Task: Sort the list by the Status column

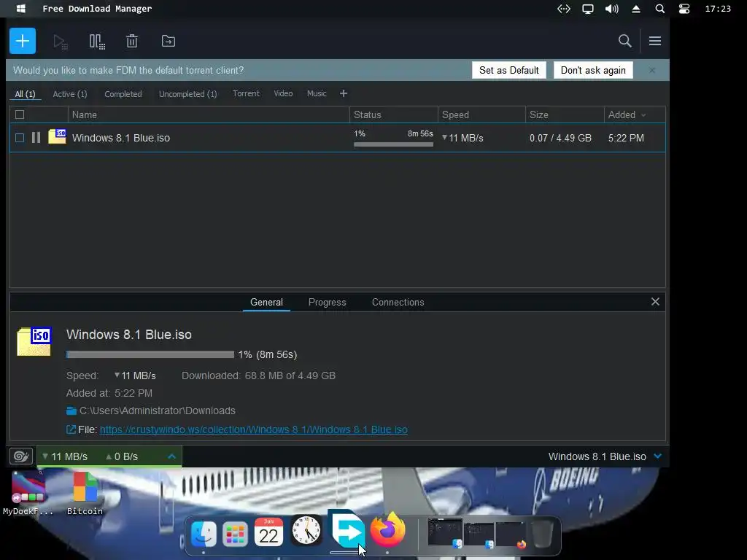Action: 393,114
